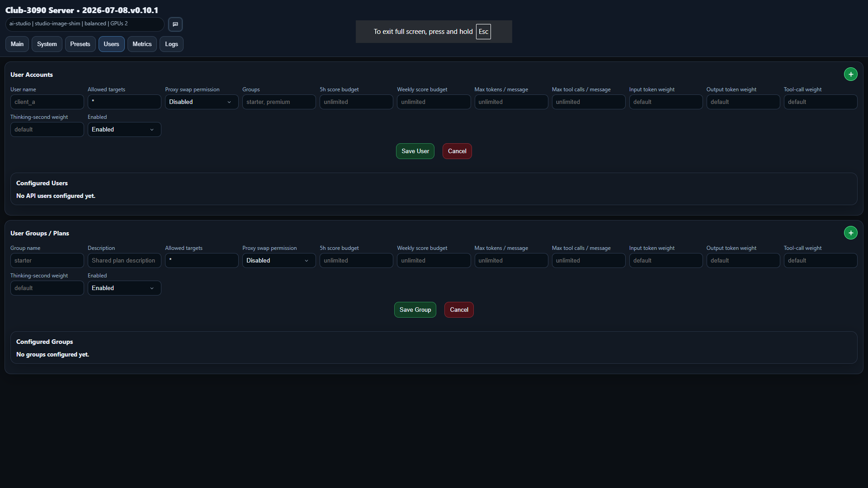
Task: Open the Logs tab
Action: coord(171,44)
